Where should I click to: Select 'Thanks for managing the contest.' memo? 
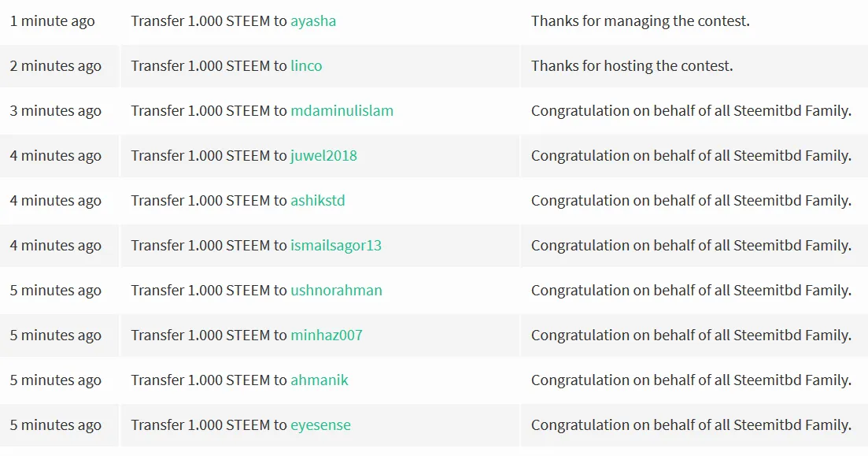click(x=641, y=21)
